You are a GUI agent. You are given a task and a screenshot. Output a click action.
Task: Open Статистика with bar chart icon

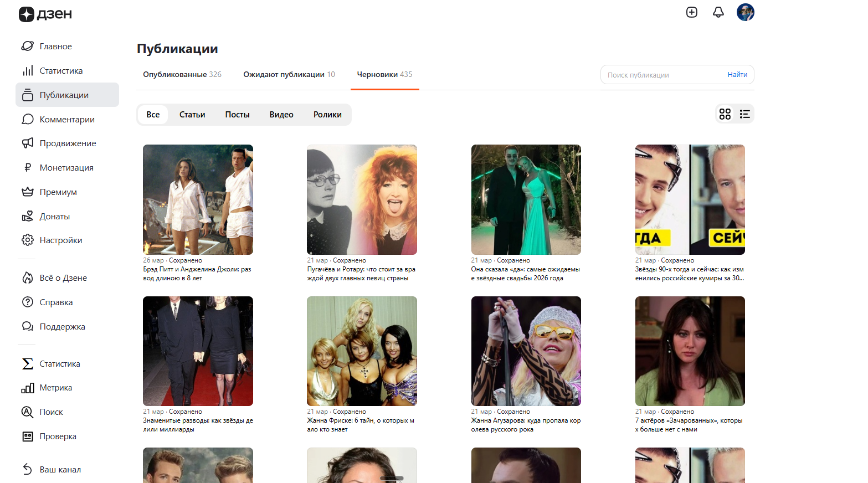click(x=61, y=71)
